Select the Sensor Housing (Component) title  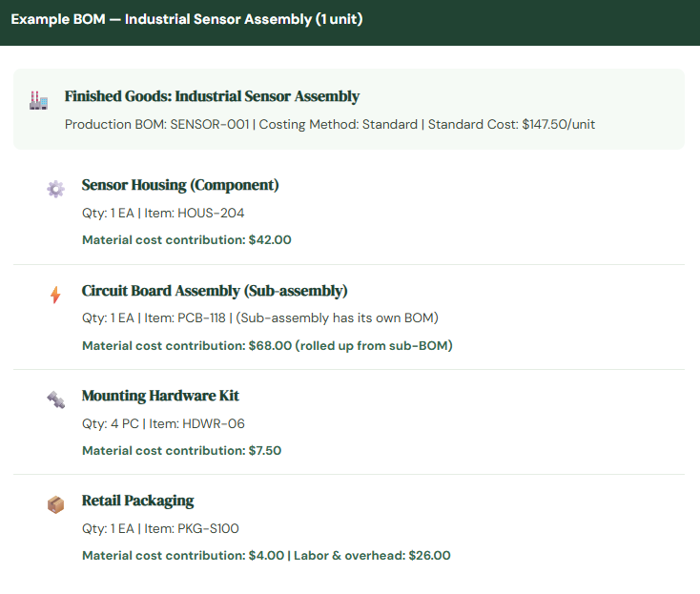pos(180,185)
